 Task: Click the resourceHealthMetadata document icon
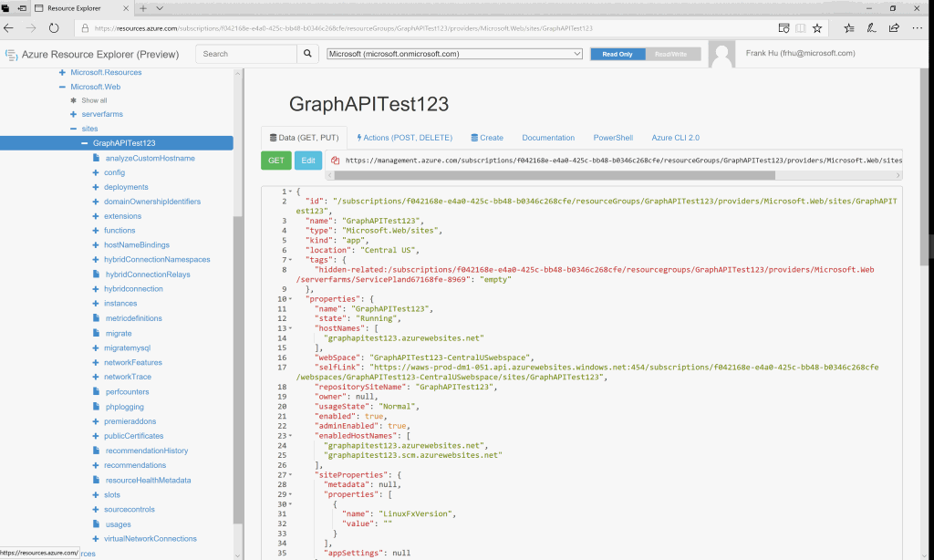pyautogui.click(x=96, y=480)
